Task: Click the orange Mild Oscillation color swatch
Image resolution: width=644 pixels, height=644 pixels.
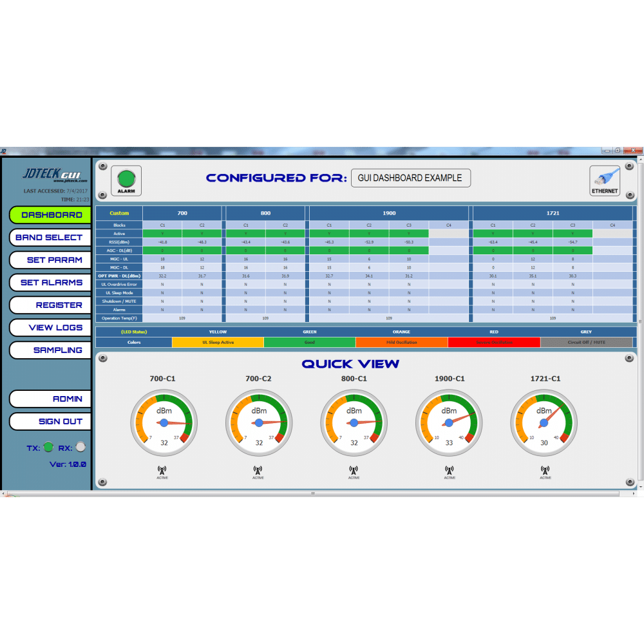Action: (401, 343)
